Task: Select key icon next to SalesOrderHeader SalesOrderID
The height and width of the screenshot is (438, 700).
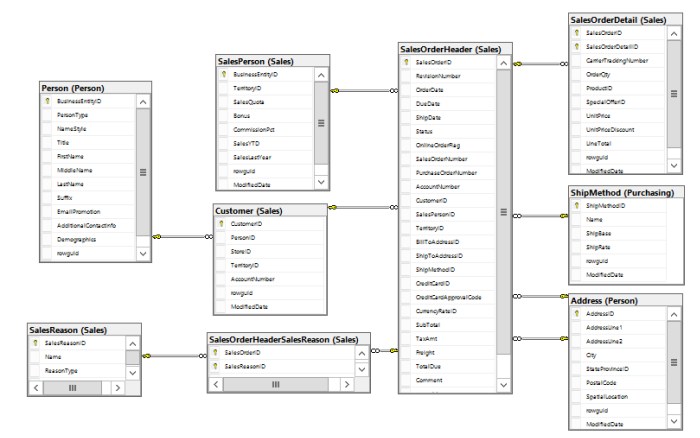Action: 406,62
